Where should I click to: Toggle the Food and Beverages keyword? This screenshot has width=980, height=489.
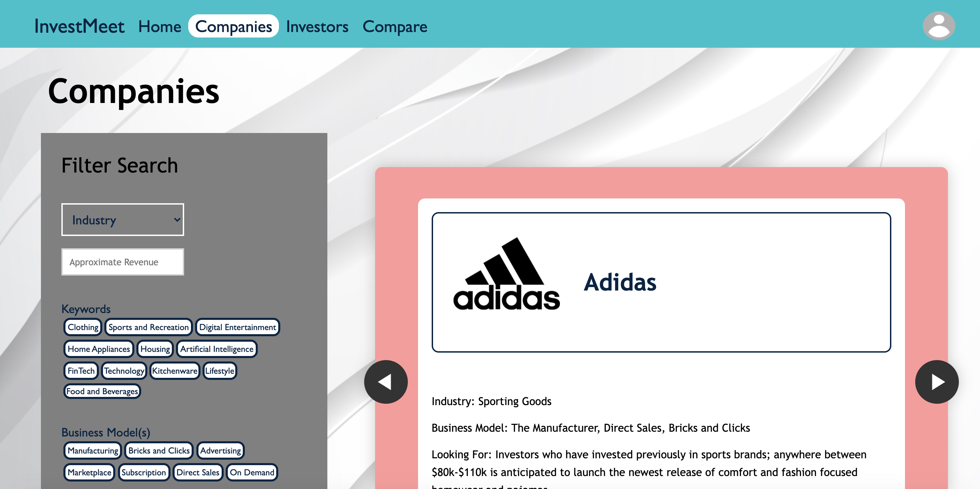102,391
